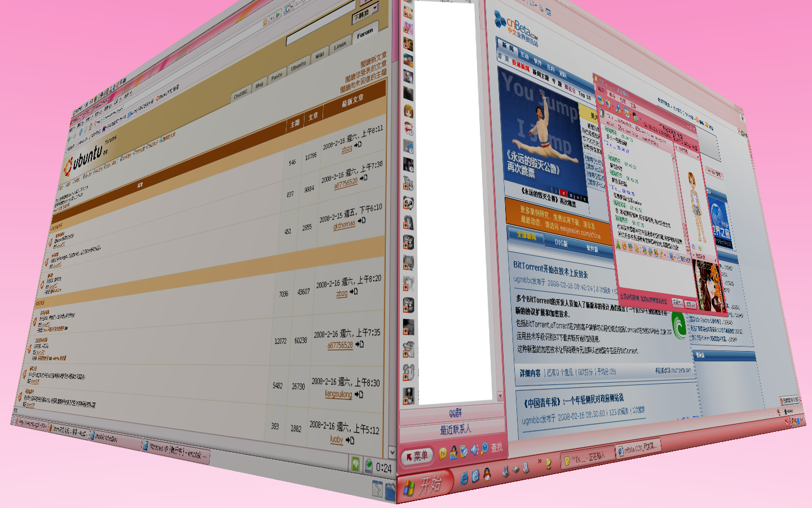This screenshot has width=812, height=508.
Task: Open the QQ message manager icon
Action: [464, 450]
